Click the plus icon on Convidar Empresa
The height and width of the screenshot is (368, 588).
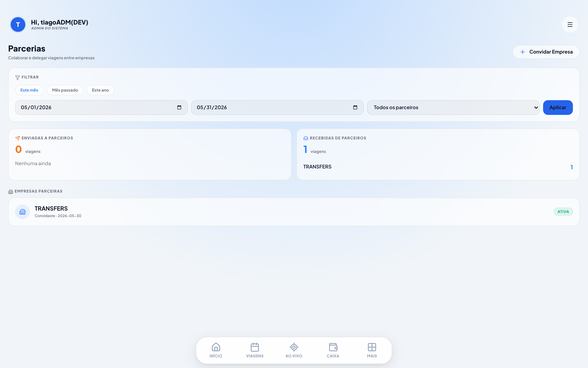523,52
